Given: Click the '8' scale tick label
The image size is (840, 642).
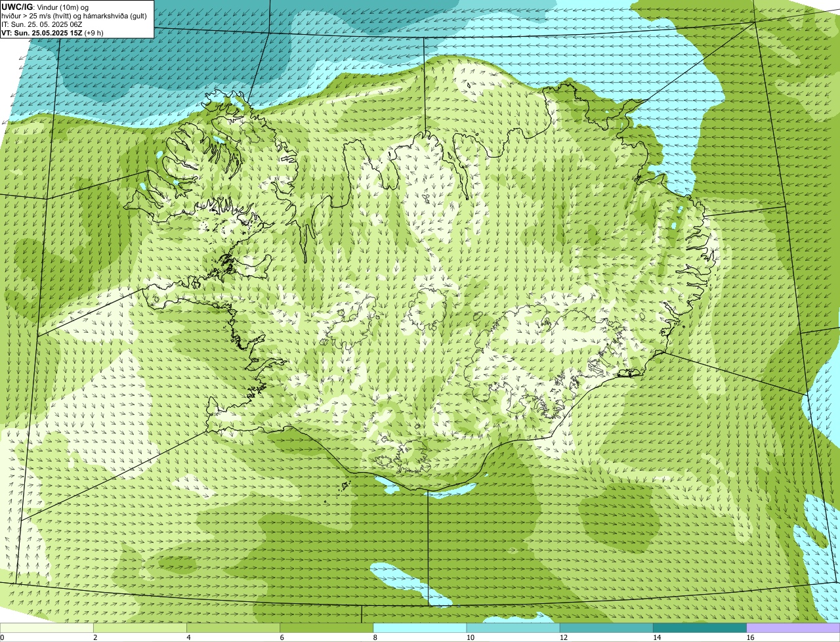Looking at the screenshot, I should 375,637.
